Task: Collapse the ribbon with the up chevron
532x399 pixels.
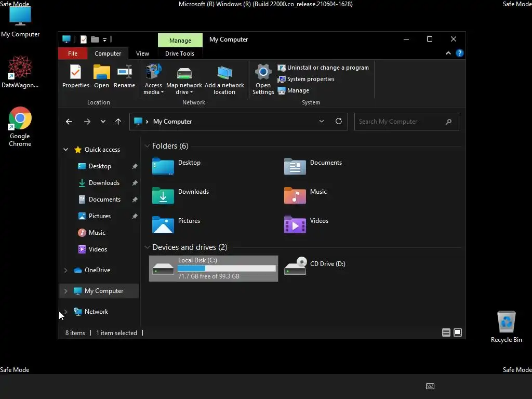Action: click(x=448, y=54)
